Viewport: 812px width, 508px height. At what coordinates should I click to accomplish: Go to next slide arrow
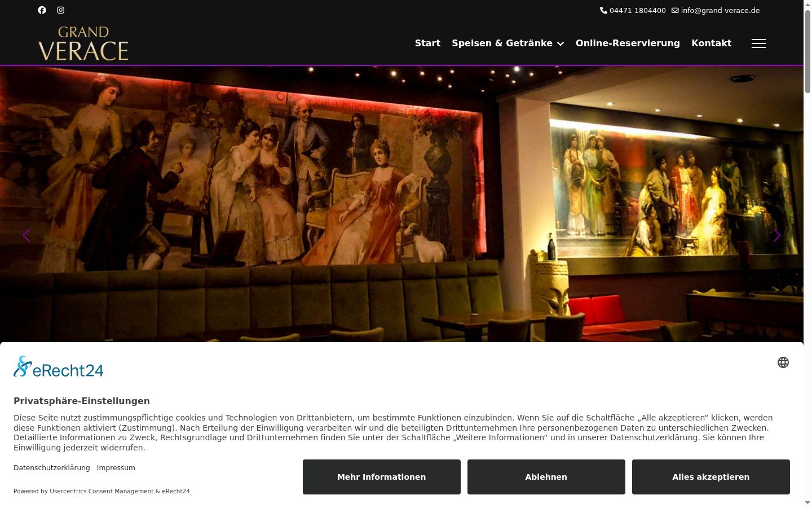coord(776,235)
